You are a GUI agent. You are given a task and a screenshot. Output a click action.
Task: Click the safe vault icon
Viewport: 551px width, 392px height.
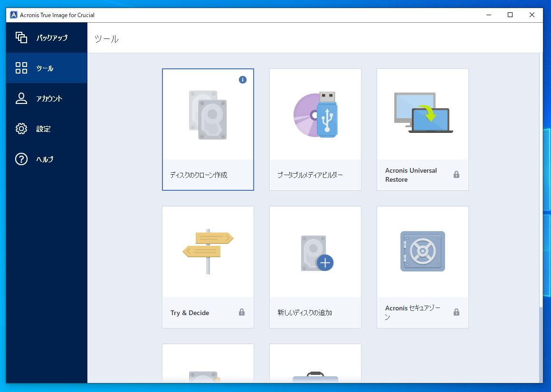point(423,251)
